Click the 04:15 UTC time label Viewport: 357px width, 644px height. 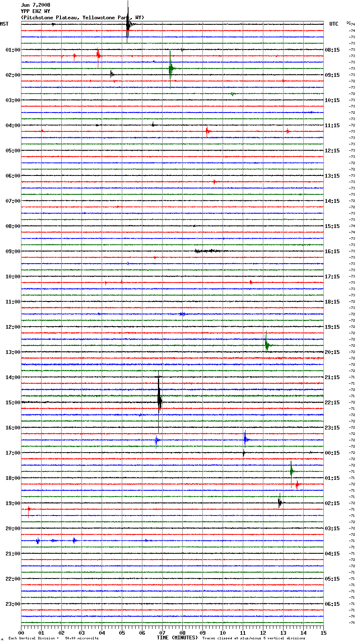point(332,554)
